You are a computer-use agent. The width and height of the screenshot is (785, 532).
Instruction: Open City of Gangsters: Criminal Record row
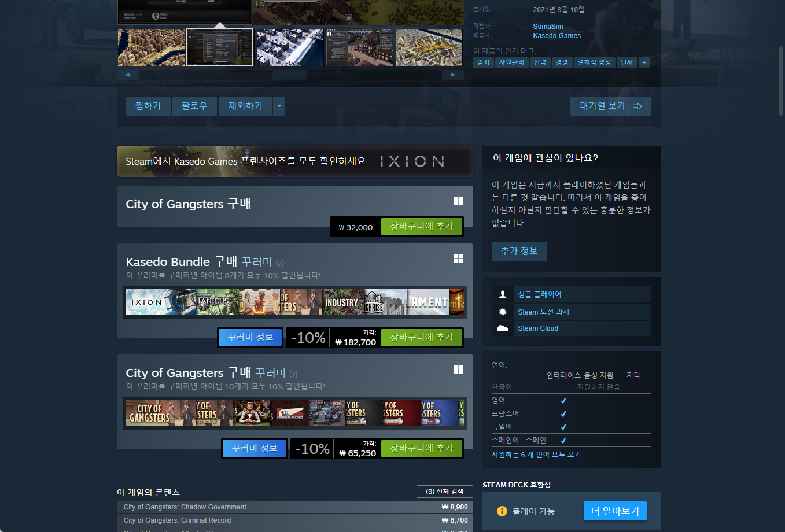tap(295, 520)
